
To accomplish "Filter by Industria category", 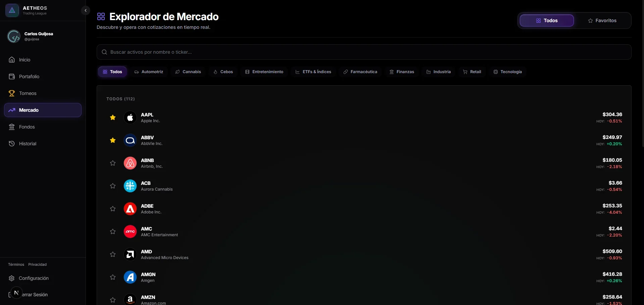I will [438, 72].
